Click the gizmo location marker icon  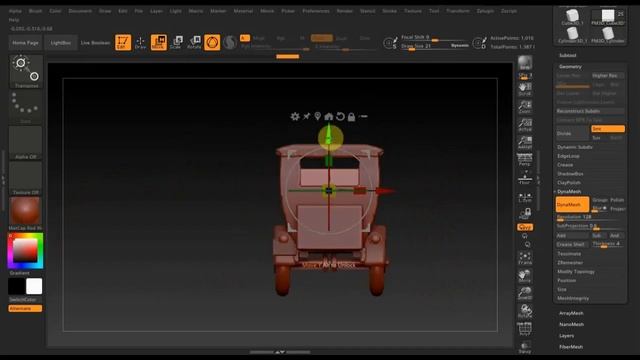pos(317,117)
